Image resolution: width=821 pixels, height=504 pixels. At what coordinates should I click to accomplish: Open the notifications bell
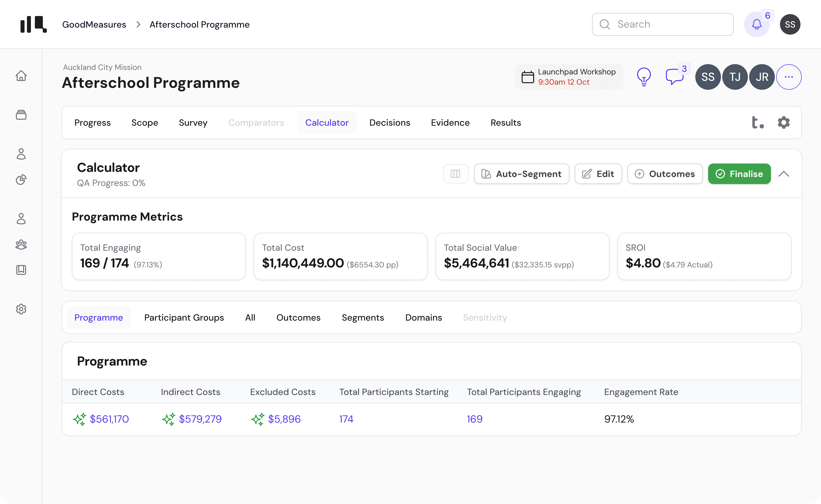coord(757,24)
